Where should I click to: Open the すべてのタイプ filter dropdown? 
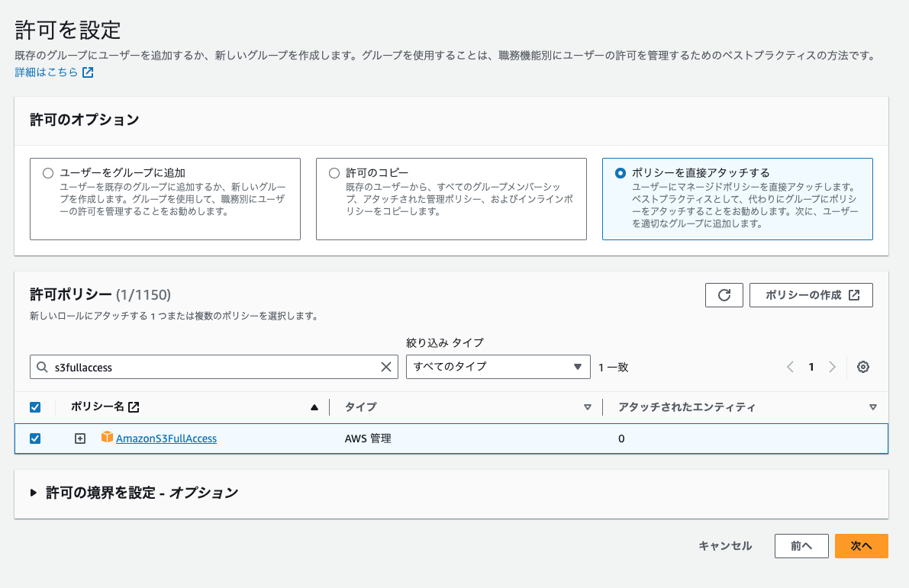point(498,367)
